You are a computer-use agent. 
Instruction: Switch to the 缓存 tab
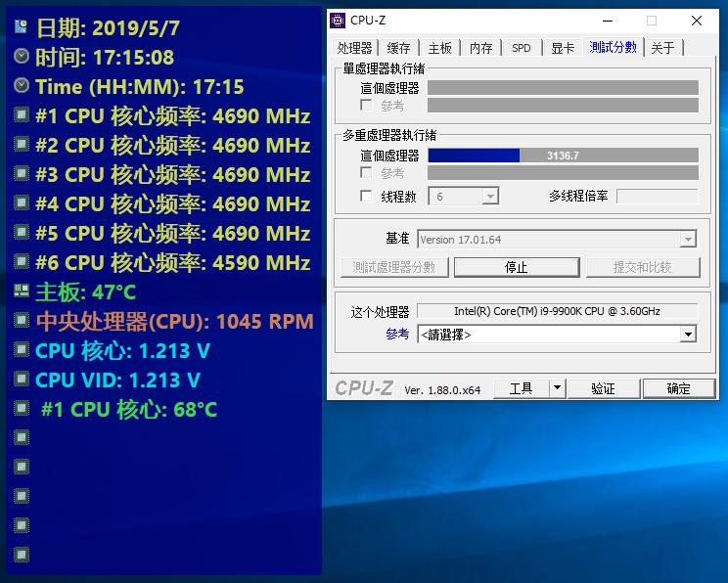[x=398, y=47]
